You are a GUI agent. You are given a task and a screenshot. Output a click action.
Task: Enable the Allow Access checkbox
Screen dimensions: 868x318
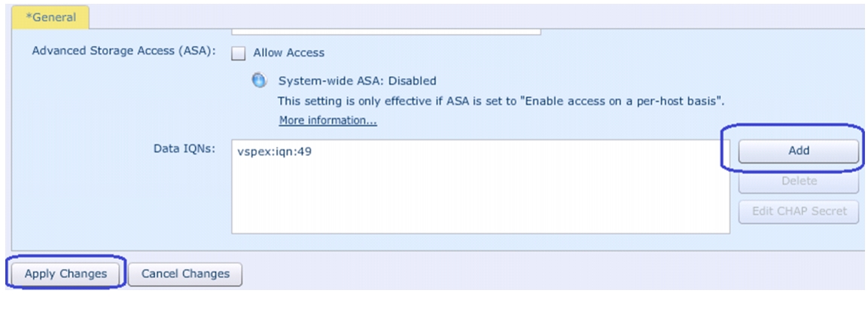[239, 54]
